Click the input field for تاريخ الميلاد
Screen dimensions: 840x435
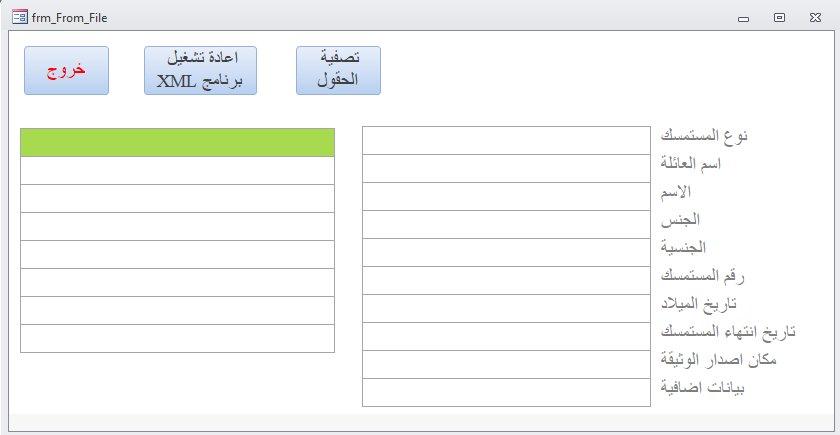coord(506,309)
